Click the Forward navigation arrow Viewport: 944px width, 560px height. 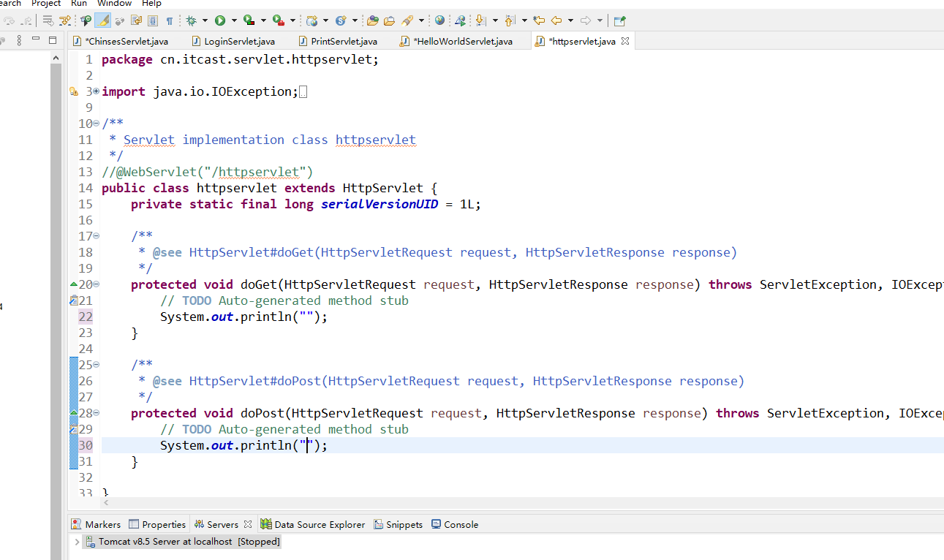585,20
